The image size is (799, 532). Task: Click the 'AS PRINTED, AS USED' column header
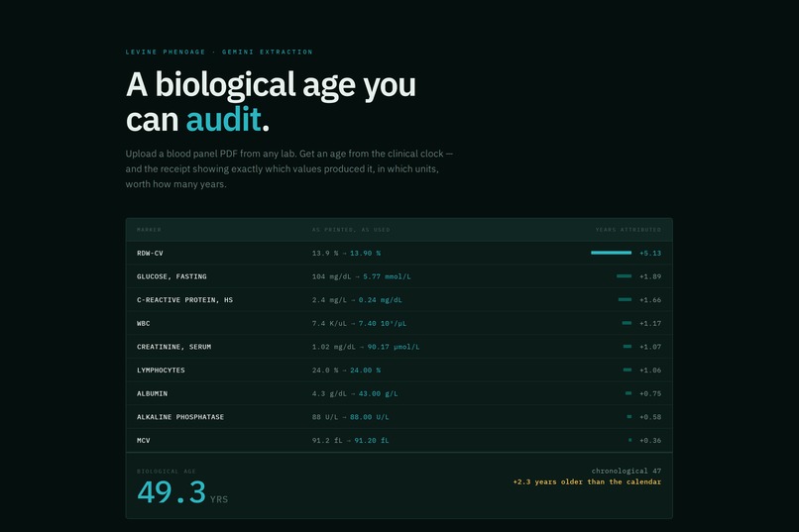tap(351, 230)
